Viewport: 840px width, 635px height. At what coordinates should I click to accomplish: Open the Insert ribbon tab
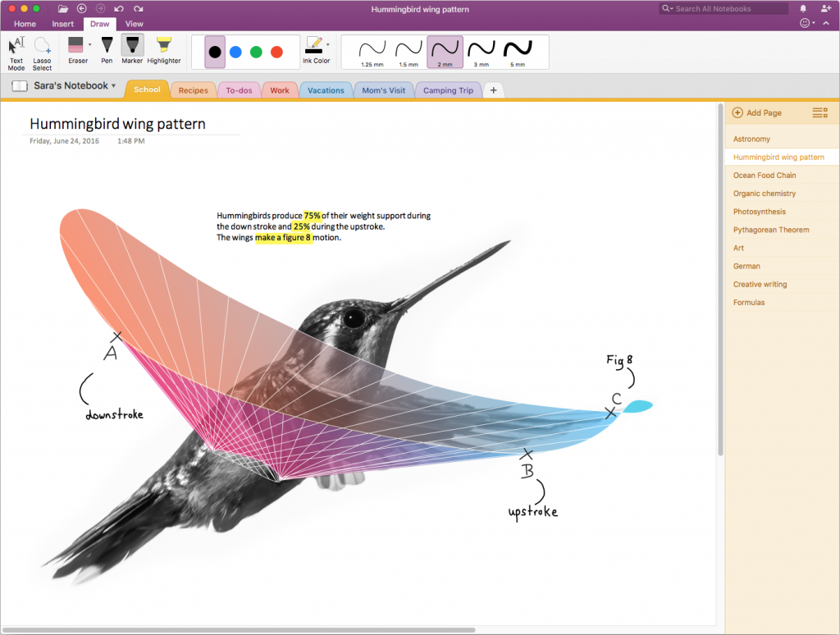click(63, 24)
